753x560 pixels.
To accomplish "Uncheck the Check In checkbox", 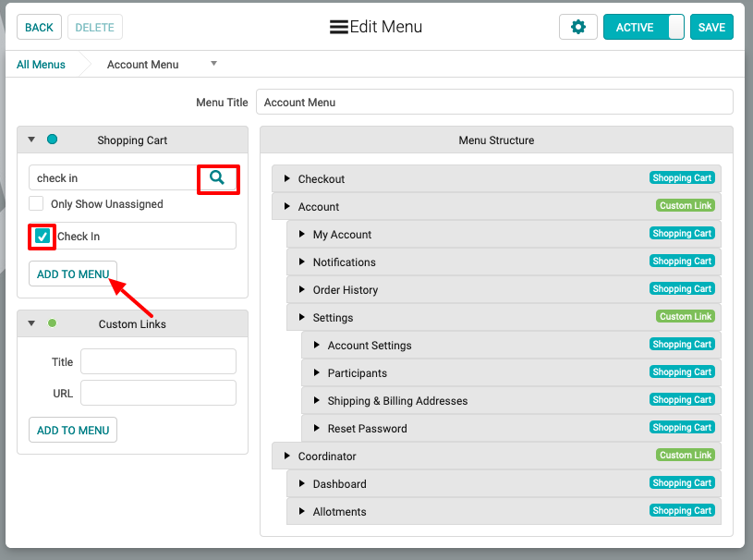I will tap(43, 236).
